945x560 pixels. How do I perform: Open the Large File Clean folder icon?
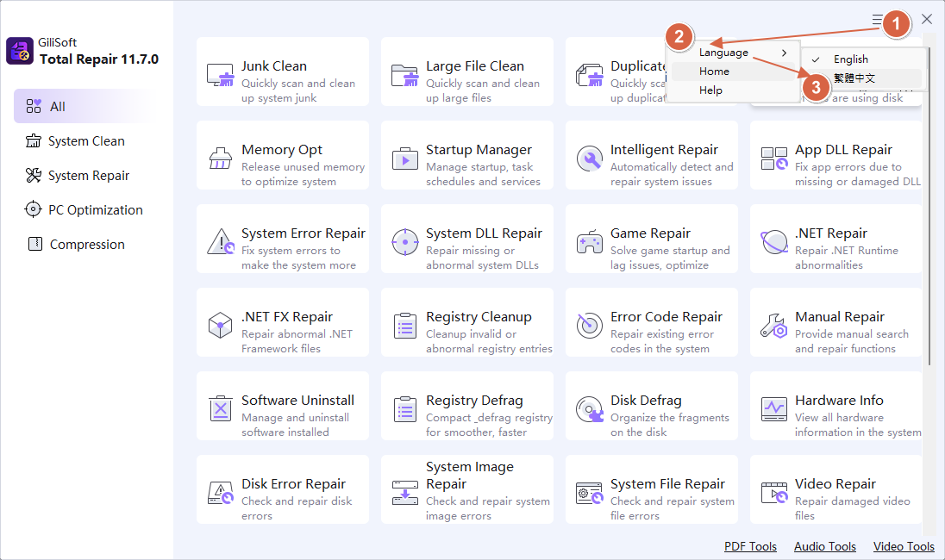(x=404, y=75)
